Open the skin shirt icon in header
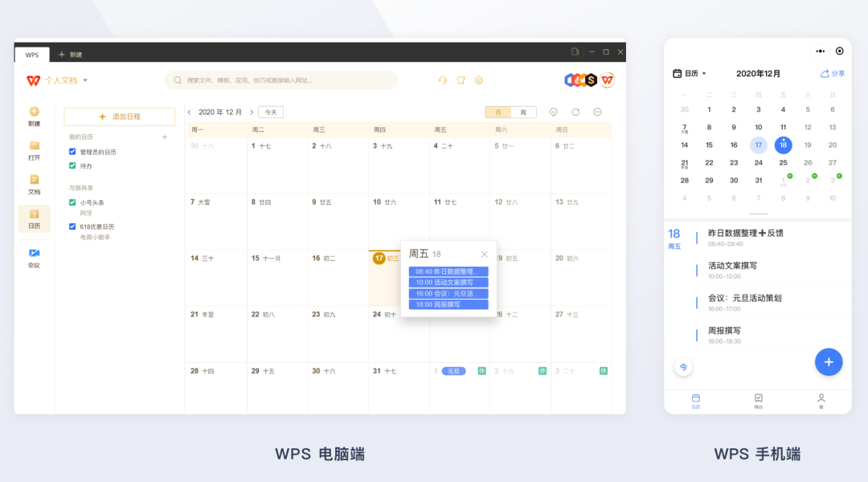Viewport: 868px width, 482px height. [461, 80]
